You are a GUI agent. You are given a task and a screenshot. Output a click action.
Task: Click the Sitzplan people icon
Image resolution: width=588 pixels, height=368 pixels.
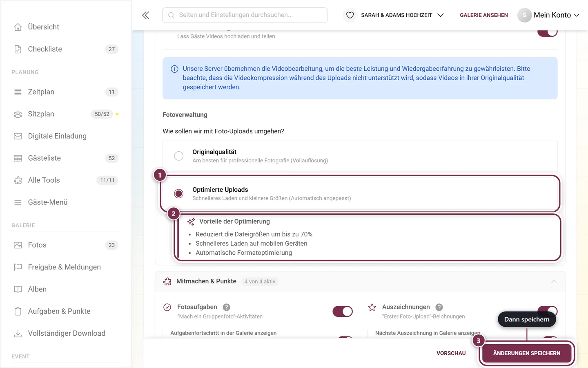18,114
